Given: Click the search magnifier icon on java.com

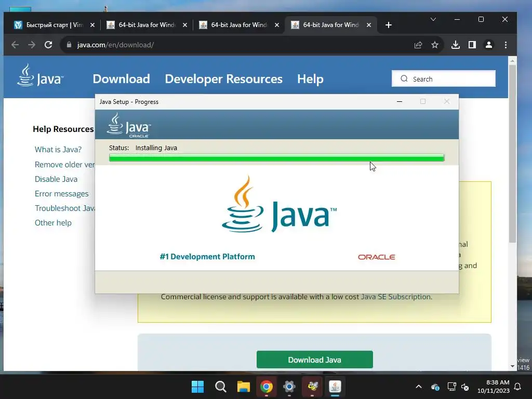Looking at the screenshot, I should pos(404,79).
